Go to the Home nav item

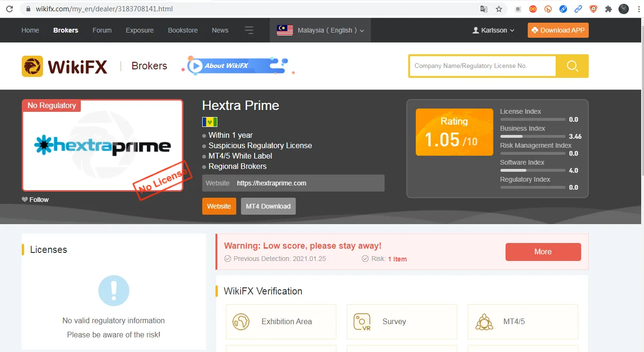coord(30,30)
